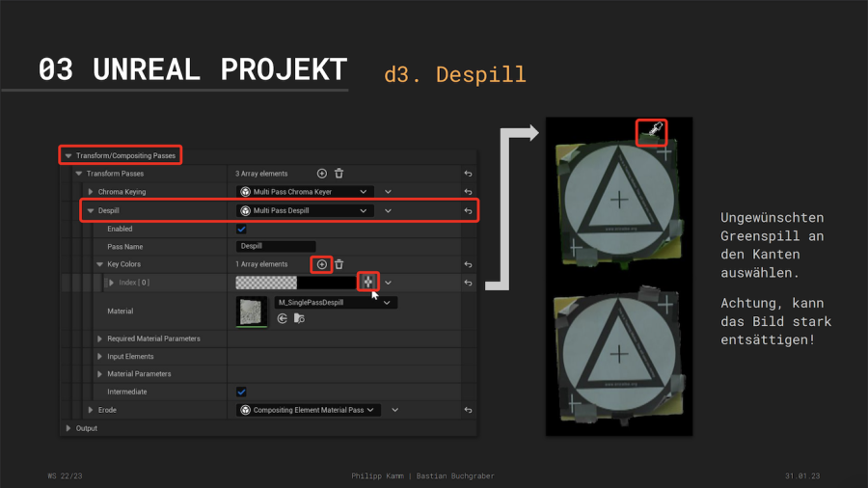
Task: Collapse the Transform/Compositing Passes section
Action: point(68,155)
